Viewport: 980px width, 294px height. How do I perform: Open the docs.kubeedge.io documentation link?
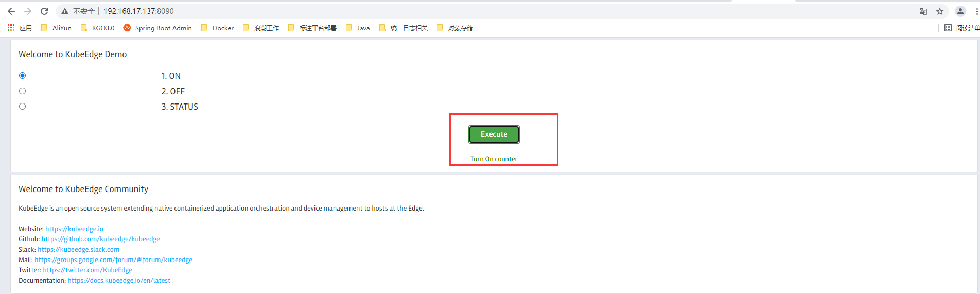[x=119, y=280]
